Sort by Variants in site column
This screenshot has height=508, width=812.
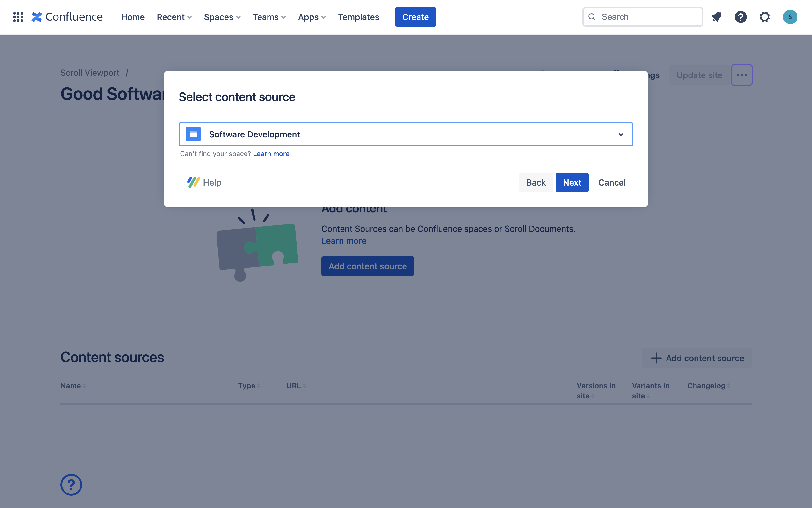(x=651, y=391)
